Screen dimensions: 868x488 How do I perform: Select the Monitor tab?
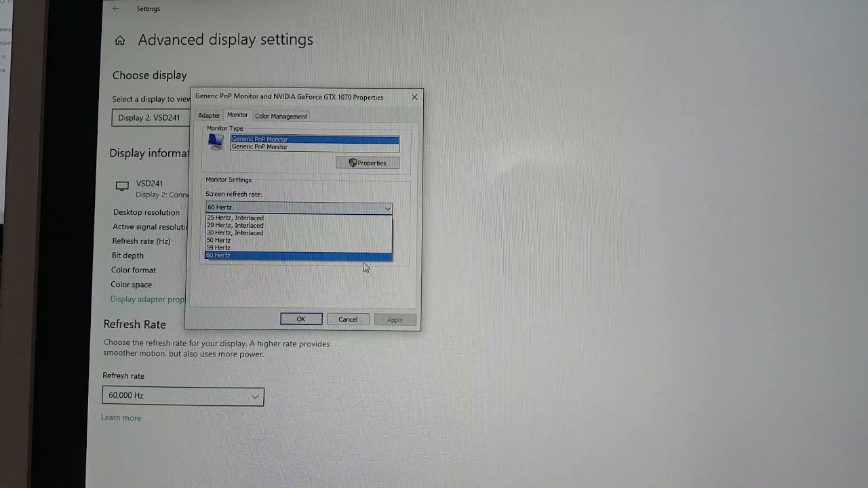[237, 115]
